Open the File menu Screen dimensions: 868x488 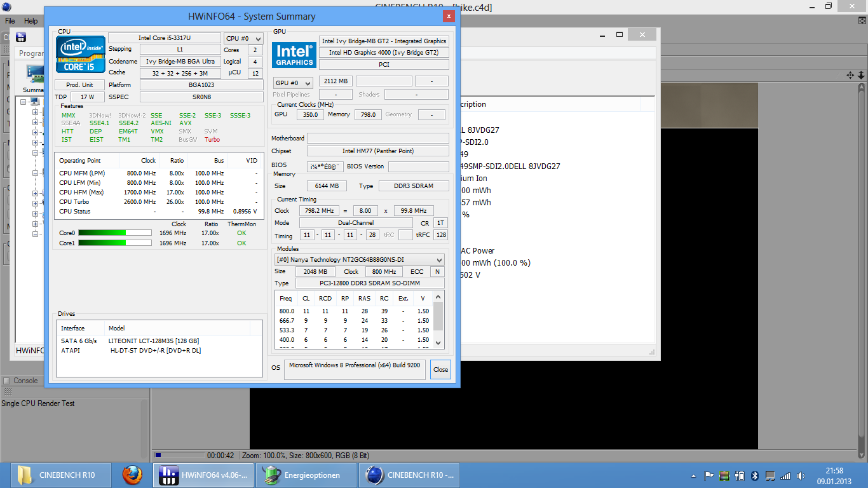(10, 21)
